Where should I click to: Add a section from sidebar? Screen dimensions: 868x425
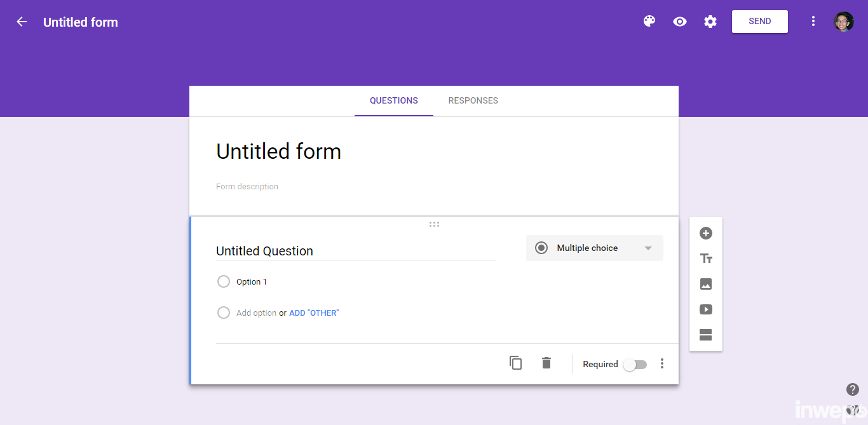coord(706,335)
